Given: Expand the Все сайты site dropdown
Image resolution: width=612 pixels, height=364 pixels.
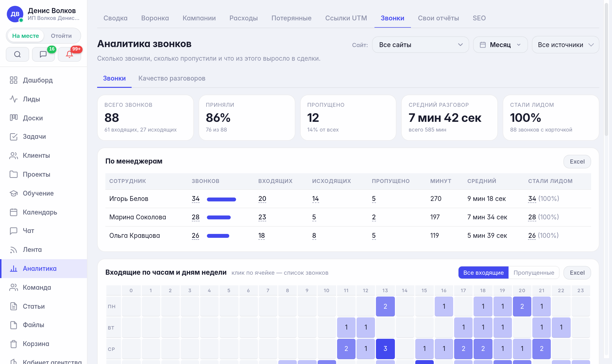Looking at the screenshot, I should coord(421,45).
